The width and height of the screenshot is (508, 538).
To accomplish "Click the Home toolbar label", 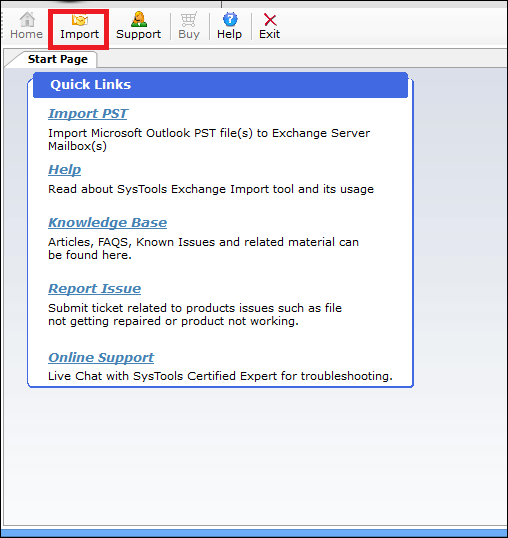I will click(x=26, y=34).
